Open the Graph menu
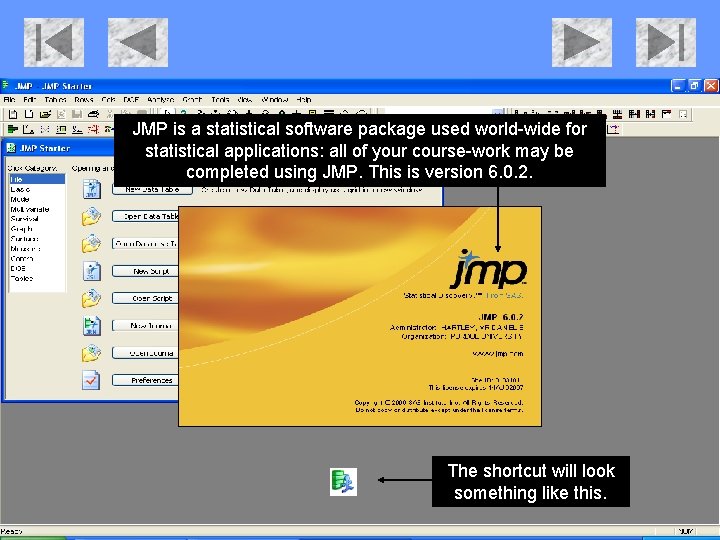Image resolution: width=720 pixels, height=540 pixels. 192,99
